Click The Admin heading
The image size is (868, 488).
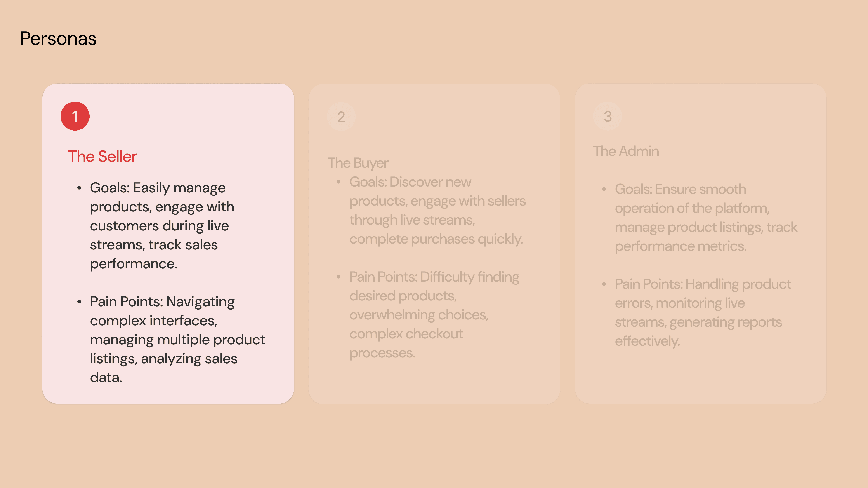click(x=626, y=151)
